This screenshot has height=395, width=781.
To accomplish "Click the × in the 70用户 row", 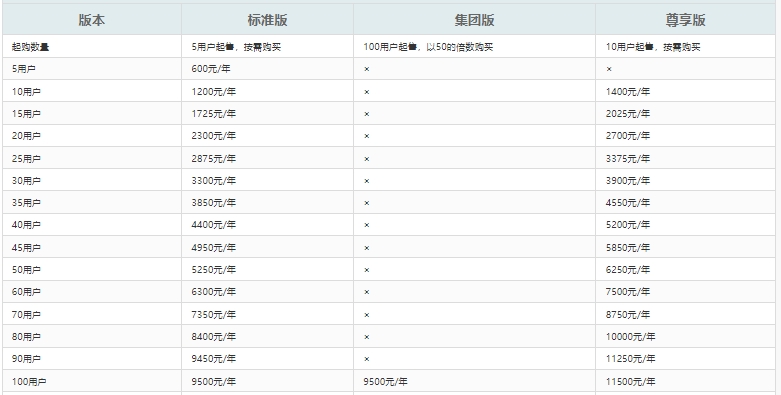I will 367,315.
